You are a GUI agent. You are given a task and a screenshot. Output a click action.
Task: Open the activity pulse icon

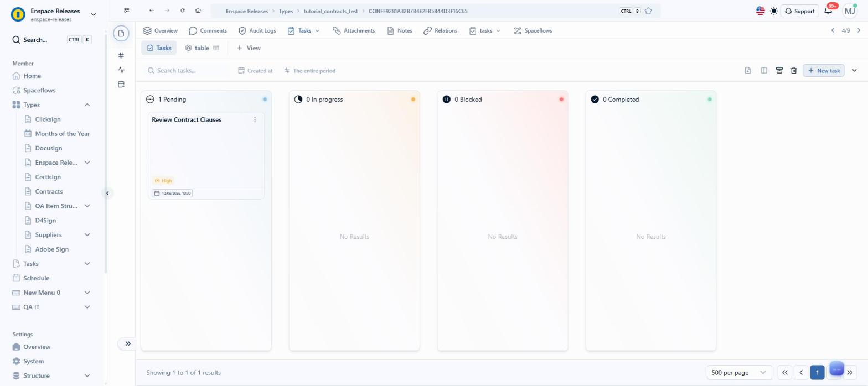pos(121,70)
